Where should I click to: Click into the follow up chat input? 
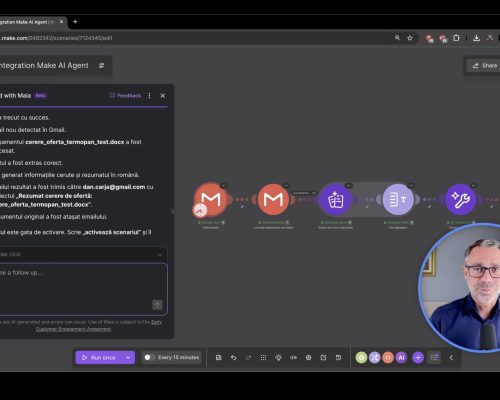83,289
